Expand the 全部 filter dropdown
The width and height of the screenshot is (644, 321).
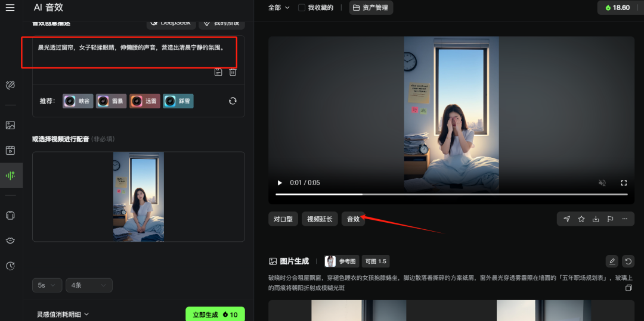[279, 8]
